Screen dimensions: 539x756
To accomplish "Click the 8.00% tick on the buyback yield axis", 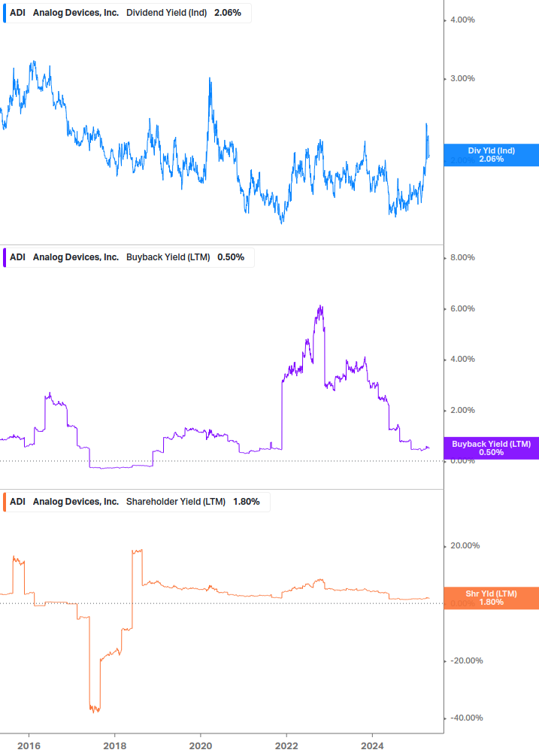I will click(462, 257).
